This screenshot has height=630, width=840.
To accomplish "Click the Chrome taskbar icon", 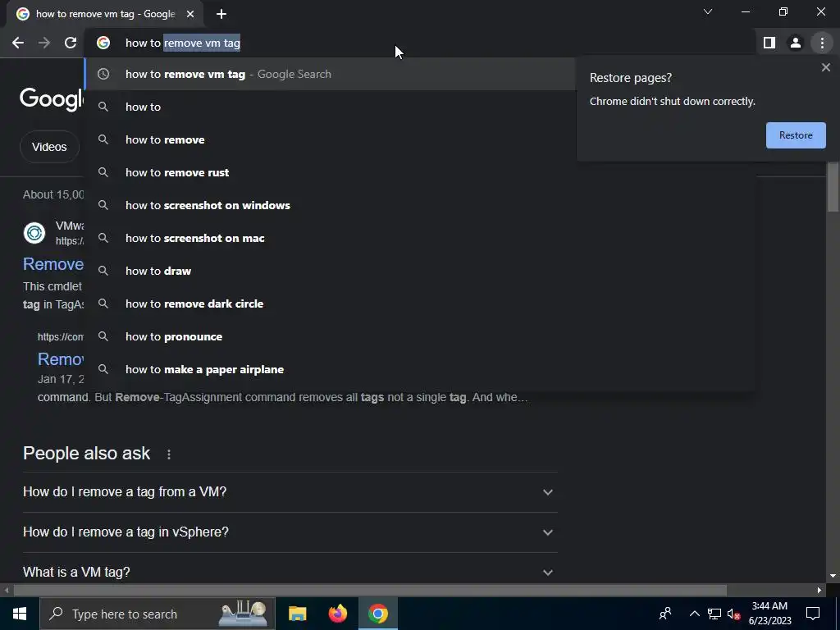I will [377, 614].
